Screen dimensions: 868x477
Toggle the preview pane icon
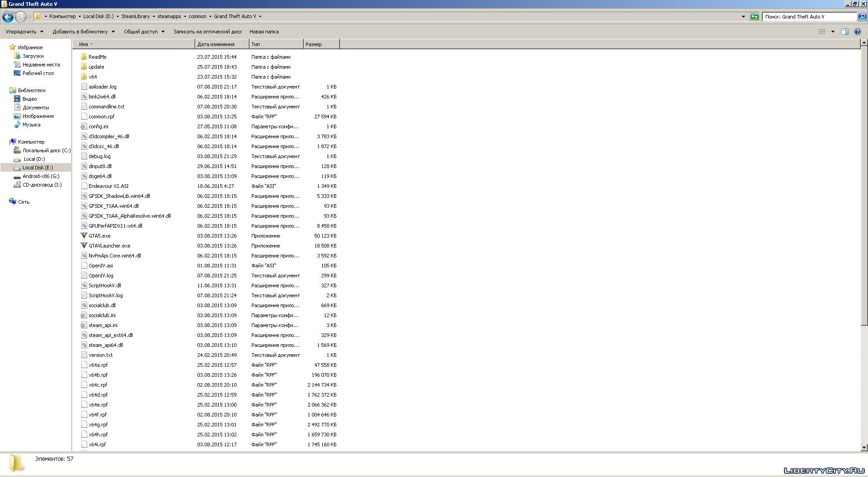point(844,32)
